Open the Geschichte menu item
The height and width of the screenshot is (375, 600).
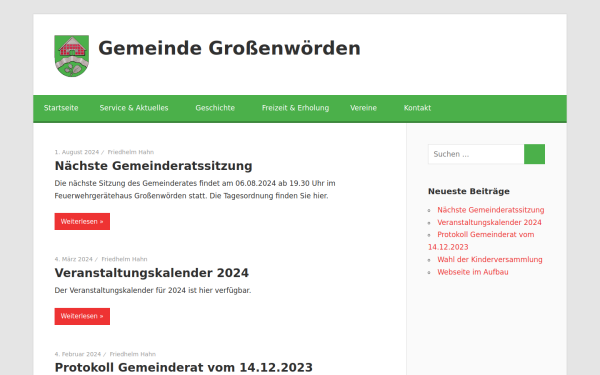pos(215,108)
